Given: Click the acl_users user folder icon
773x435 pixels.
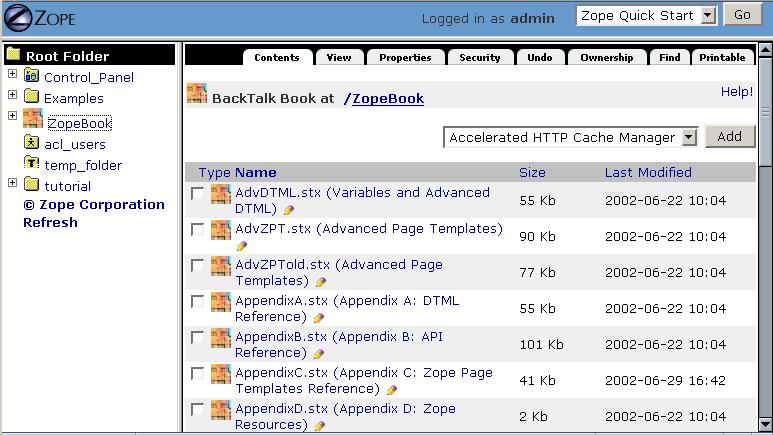Looking at the screenshot, I should [x=32, y=143].
